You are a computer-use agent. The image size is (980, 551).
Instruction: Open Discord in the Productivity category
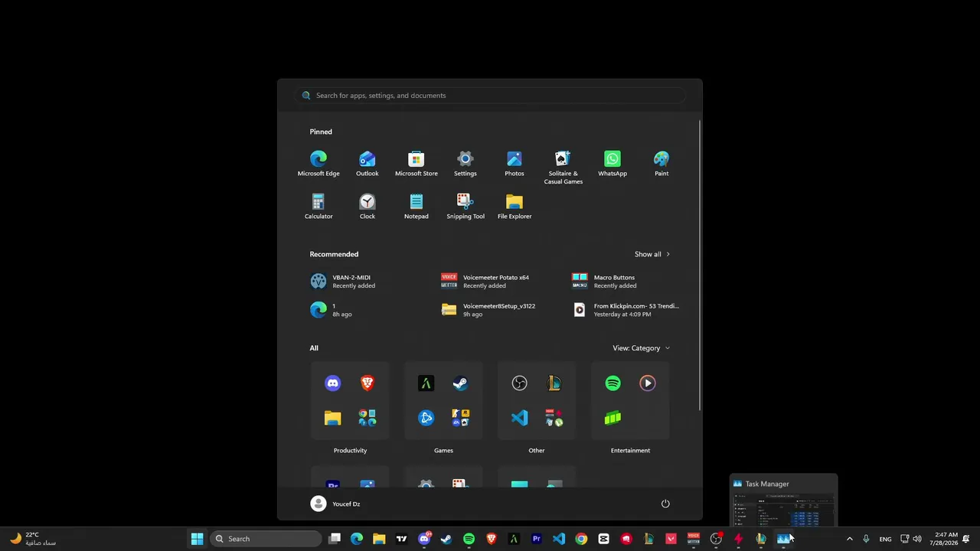[x=332, y=383]
